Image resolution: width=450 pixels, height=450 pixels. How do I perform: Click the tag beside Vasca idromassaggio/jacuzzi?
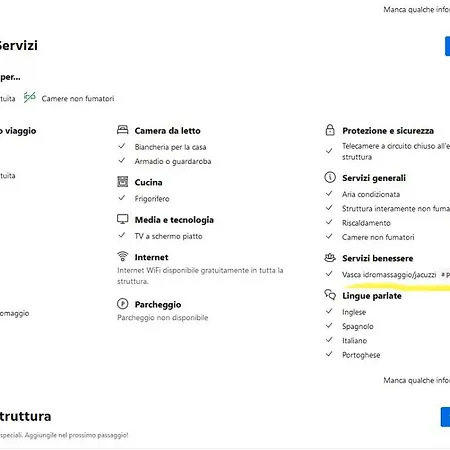point(445,275)
